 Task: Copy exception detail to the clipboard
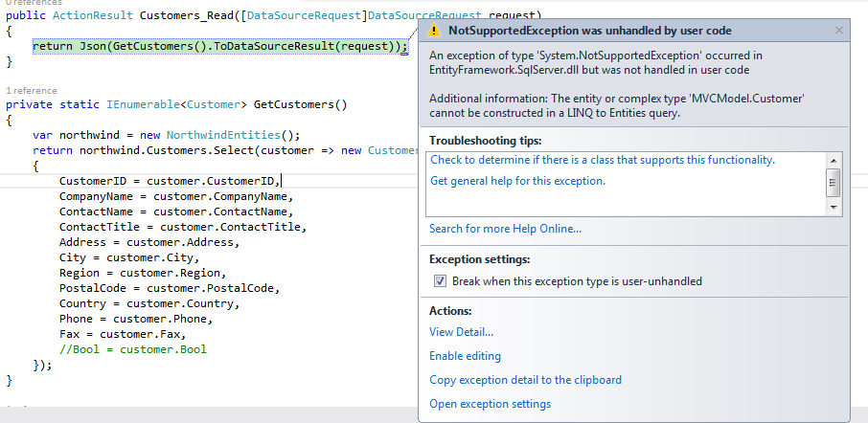tap(525, 380)
